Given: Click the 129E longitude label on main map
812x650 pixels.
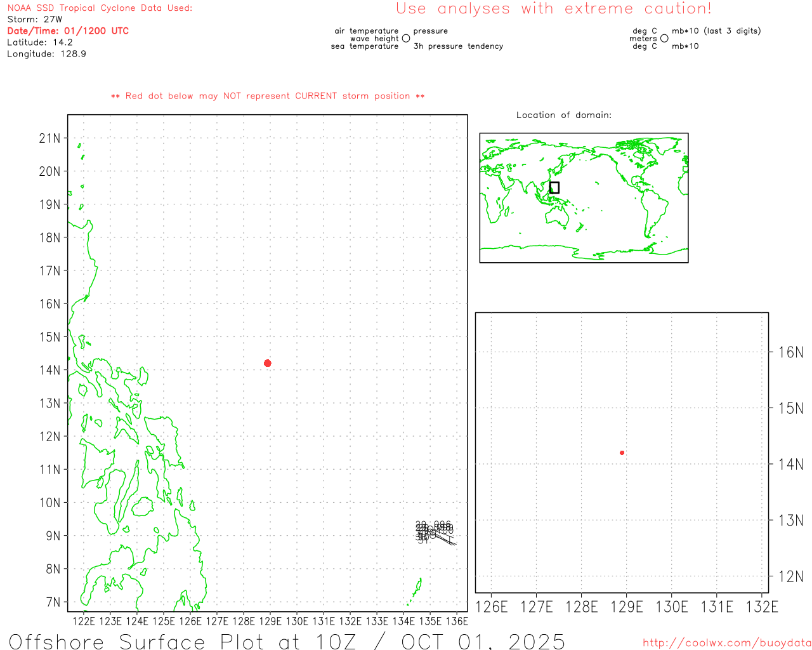Looking at the screenshot, I should tap(270, 621).
